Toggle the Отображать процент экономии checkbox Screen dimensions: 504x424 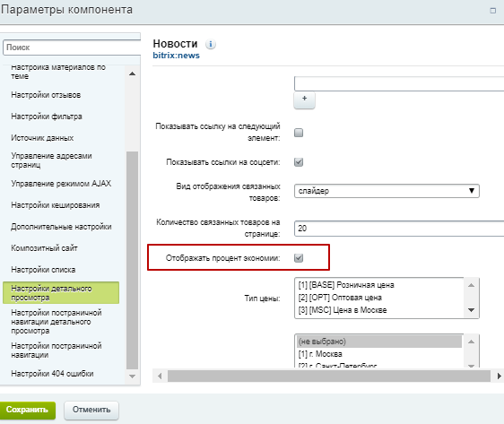(x=299, y=258)
